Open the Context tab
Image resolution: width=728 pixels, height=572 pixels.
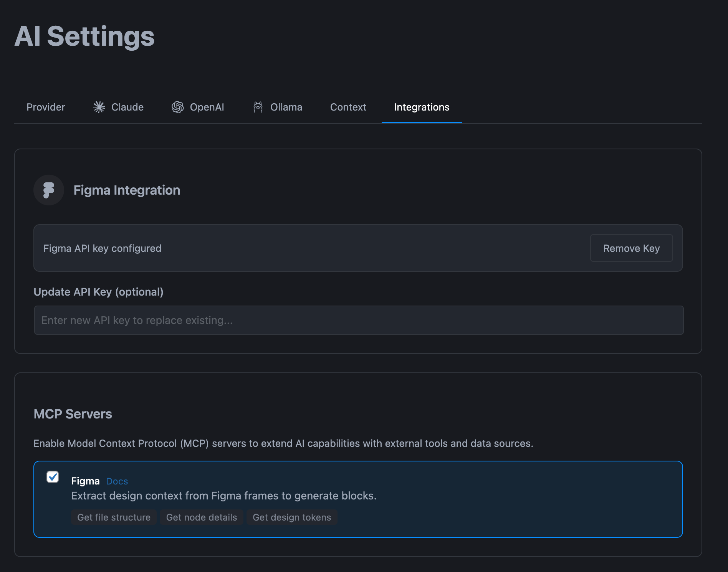348,107
